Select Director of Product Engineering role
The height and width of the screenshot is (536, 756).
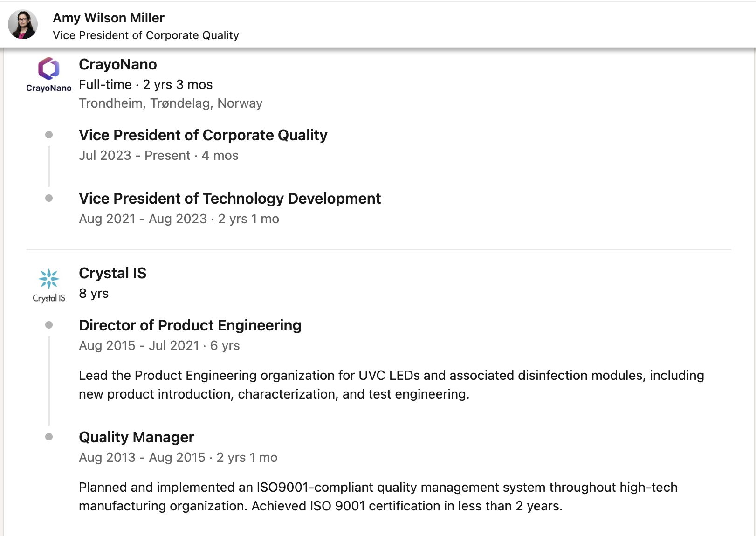pos(190,325)
